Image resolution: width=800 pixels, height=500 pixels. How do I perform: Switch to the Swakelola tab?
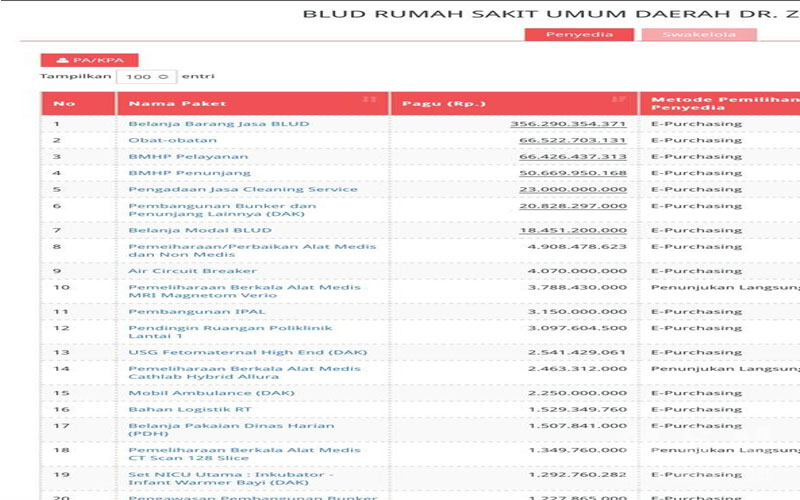click(699, 35)
